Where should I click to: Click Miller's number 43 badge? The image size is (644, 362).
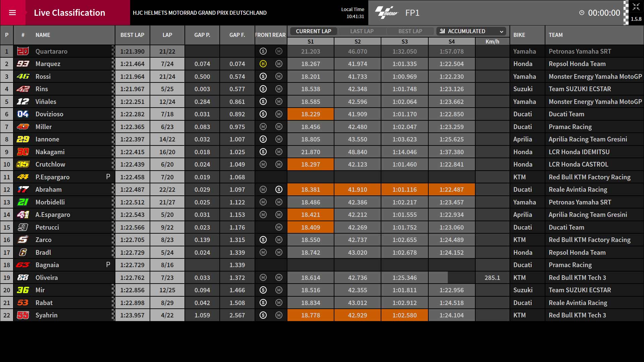pos(23,127)
